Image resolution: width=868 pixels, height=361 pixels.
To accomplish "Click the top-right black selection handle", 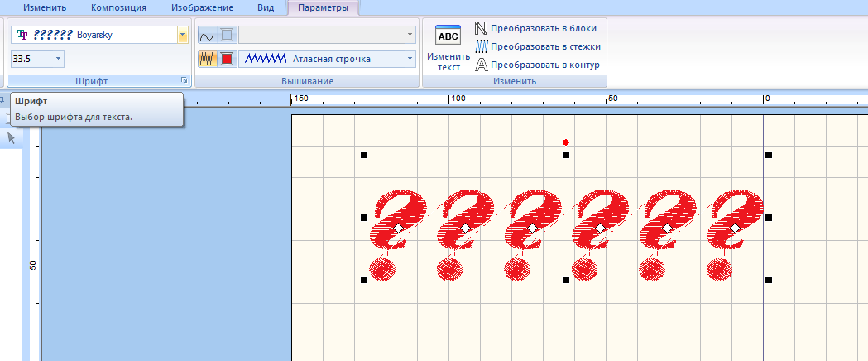I will pyautogui.click(x=769, y=155).
